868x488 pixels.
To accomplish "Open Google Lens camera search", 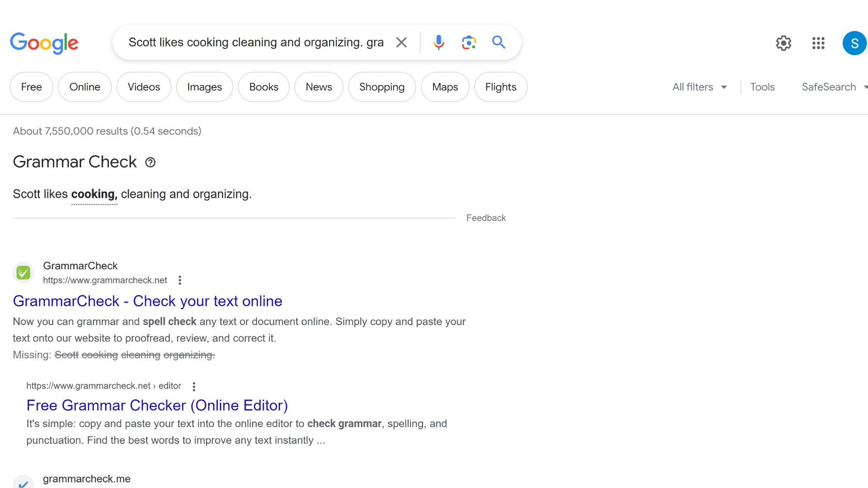I will 468,42.
